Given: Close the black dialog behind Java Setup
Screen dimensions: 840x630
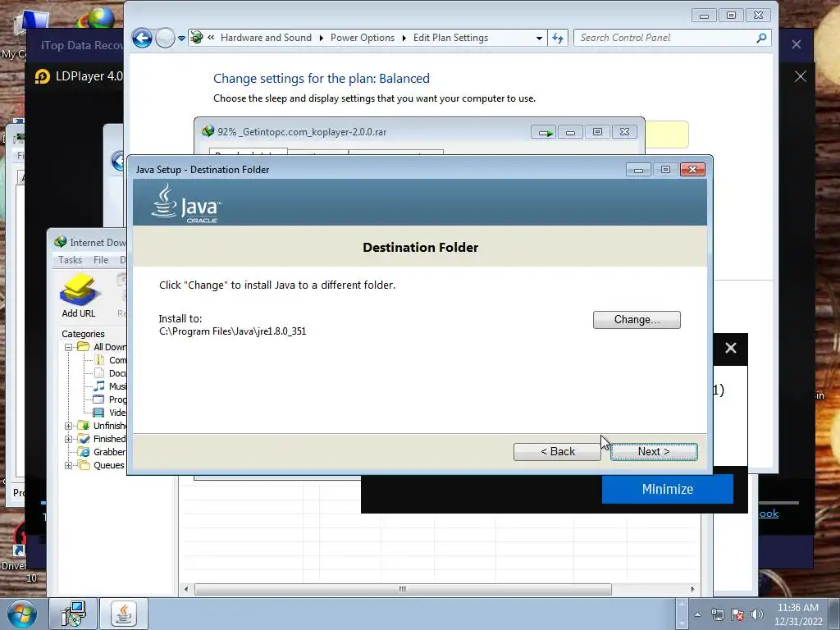Looking at the screenshot, I should pos(731,348).
